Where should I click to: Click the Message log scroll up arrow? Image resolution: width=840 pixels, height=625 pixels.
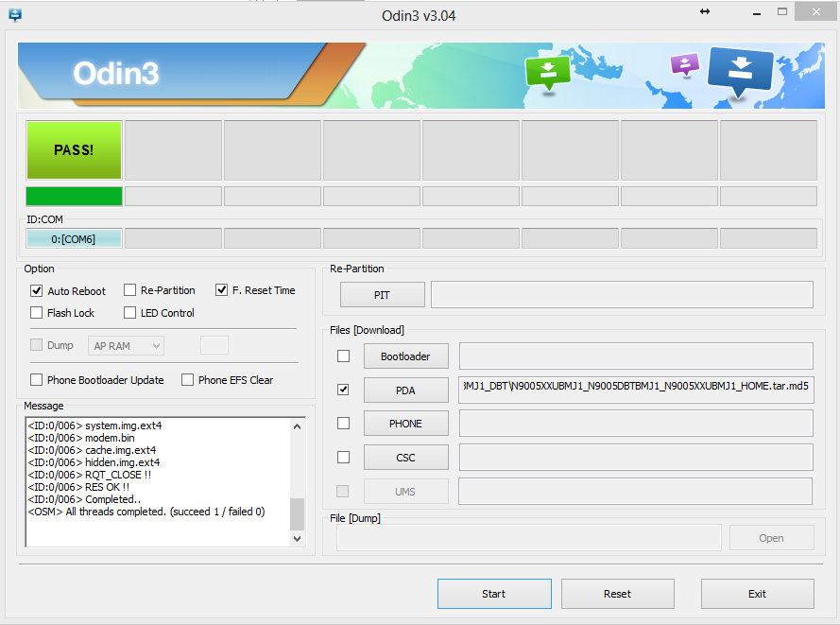(x=298, y=426)
